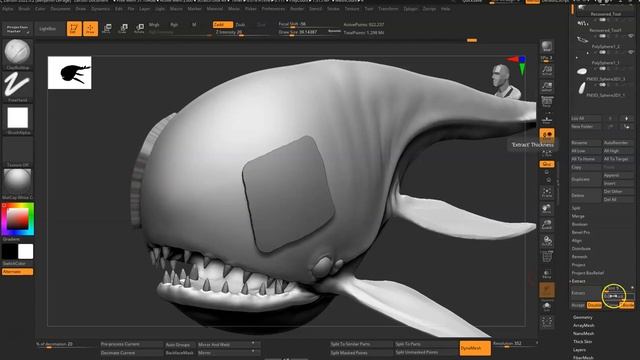Expand the Geometry palette
This screenshot has height=360, width=640.
582,317
